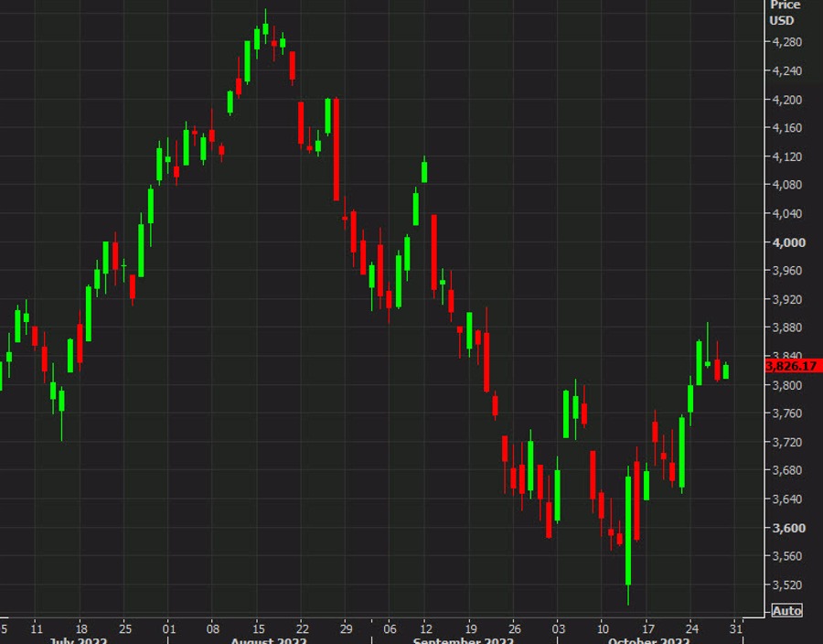This screenshot has width=823, height=644.
Task: Click the 4,240 price axis label
Action: pyautogui.click(x=787, y=70)
